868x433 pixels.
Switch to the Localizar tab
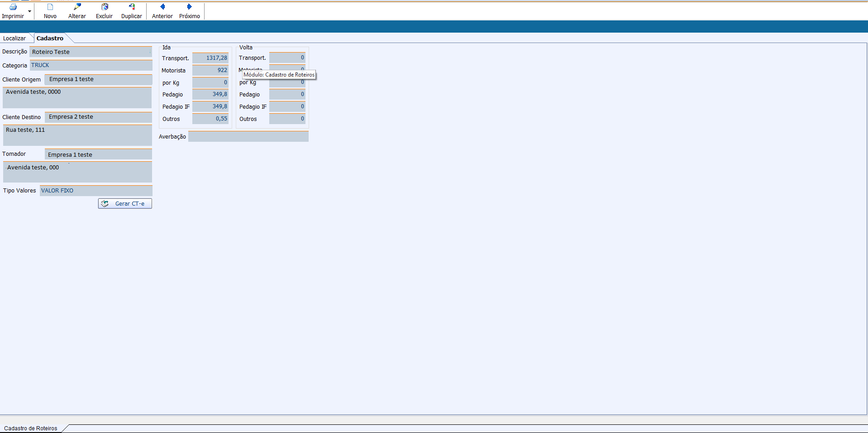pos(14,38)
